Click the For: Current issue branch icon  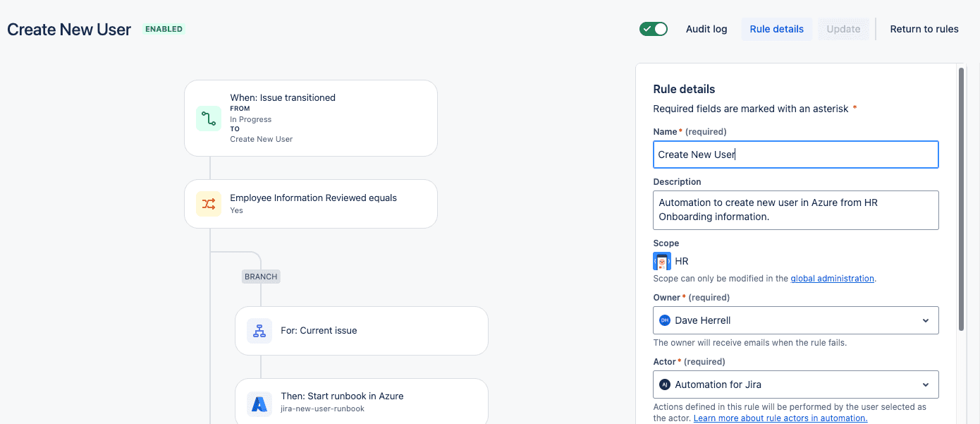259,331
